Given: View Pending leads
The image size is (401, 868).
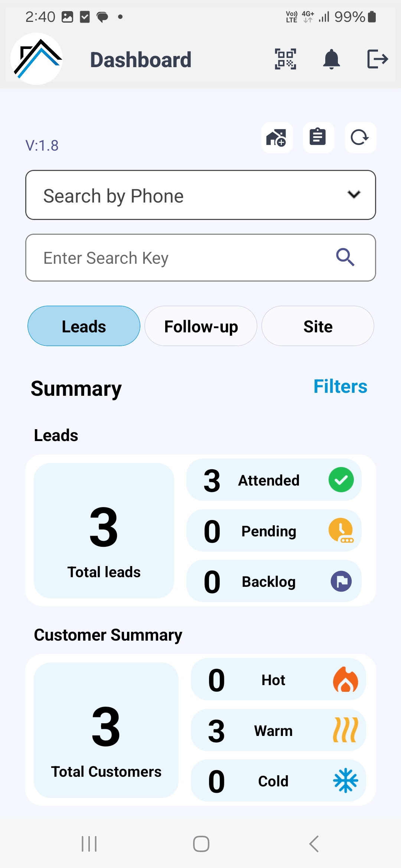Looking at the screenshot, I should tap(274, 531).
